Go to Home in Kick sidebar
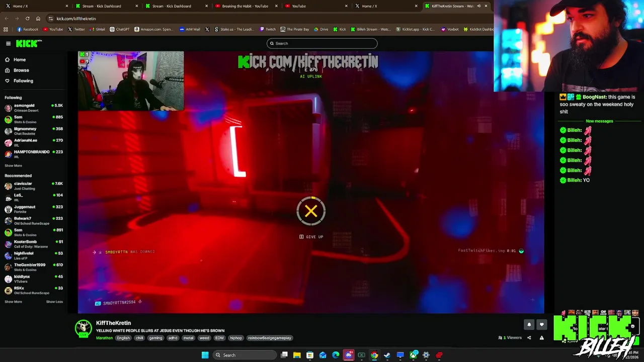Screen dimensions: 644x362 pos(20,60)
